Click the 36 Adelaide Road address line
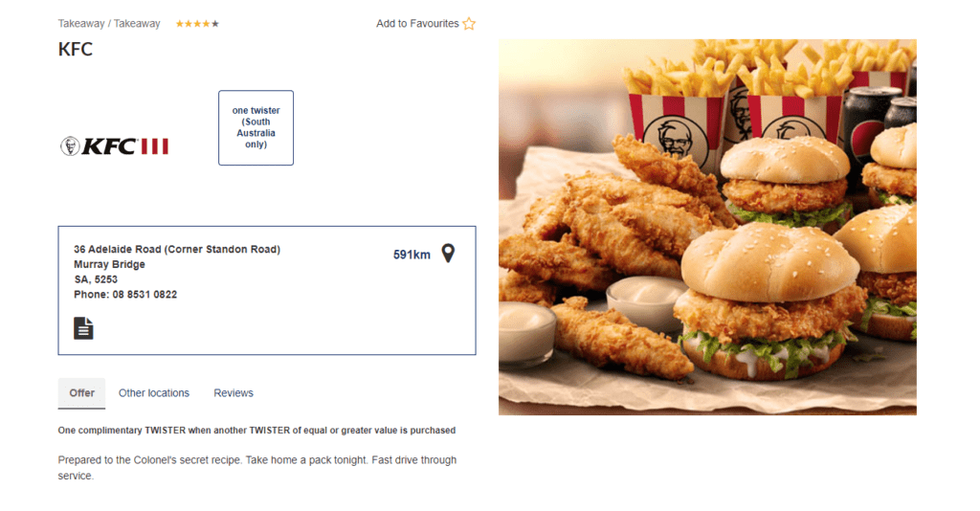 pos(177,249)
